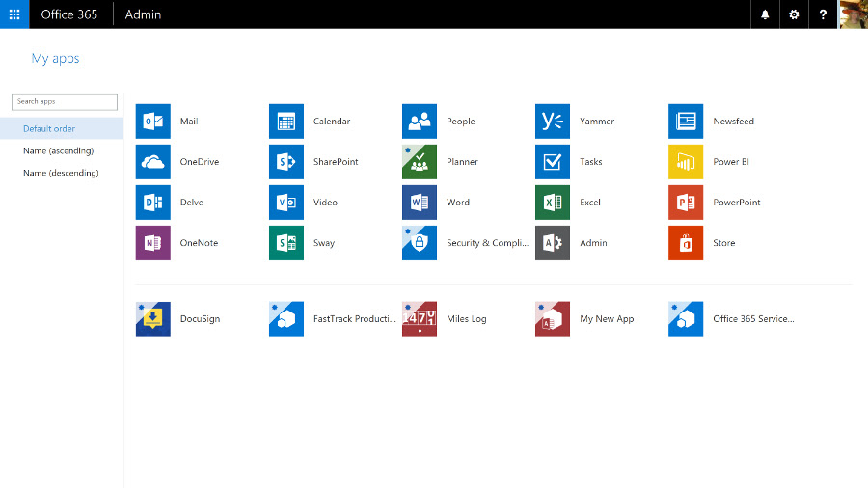The image size is (868, 488).
Task: Launch the Power BI app icon
Action: tap(686, 162)
